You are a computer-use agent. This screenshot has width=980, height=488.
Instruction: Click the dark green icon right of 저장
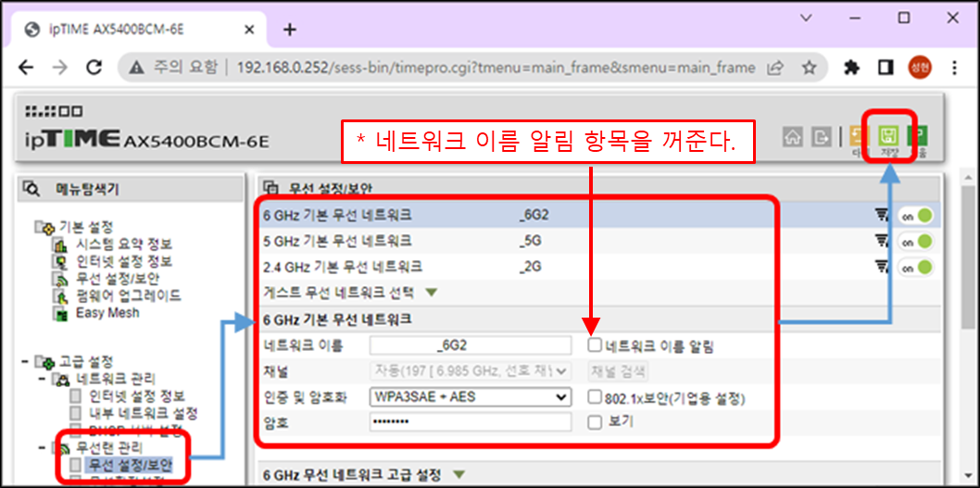(x=918, y=137)
